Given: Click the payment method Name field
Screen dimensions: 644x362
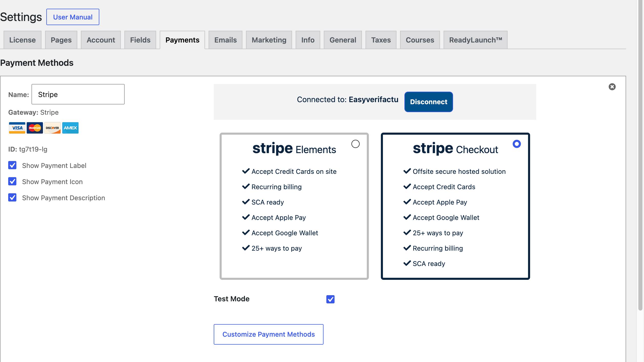Looking at the screenshot, I should [78, 94].
